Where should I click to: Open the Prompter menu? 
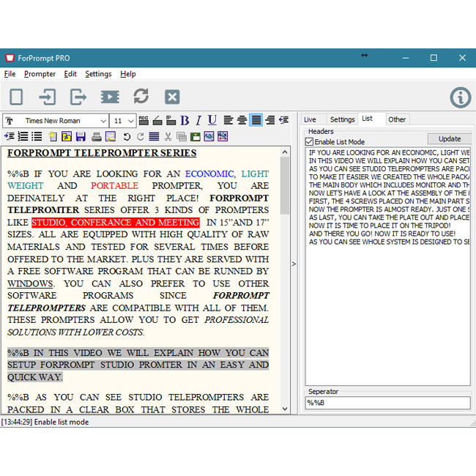pyautogui.click(x=40, y=74)
